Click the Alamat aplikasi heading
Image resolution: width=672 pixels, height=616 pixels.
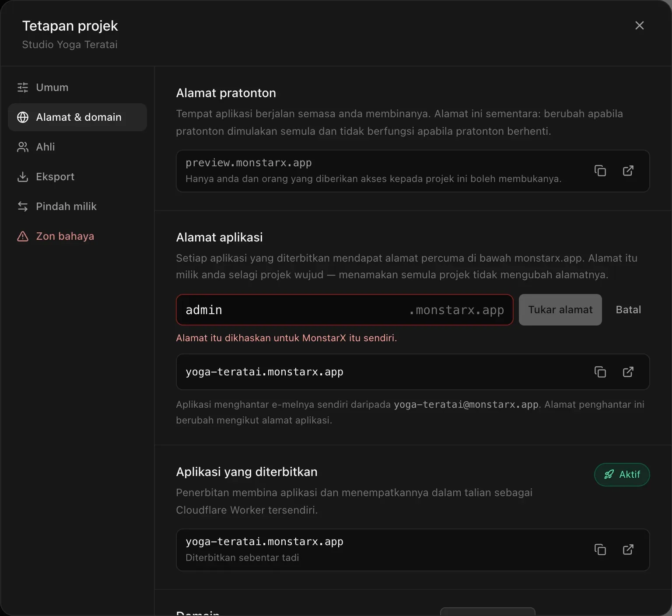click(220, 238)
